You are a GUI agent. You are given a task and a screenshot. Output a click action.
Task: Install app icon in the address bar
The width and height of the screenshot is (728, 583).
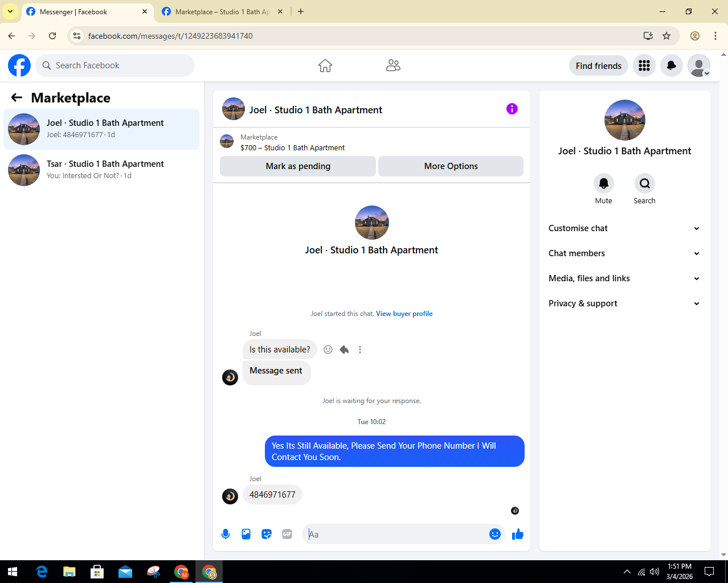[x=648, y=36]
